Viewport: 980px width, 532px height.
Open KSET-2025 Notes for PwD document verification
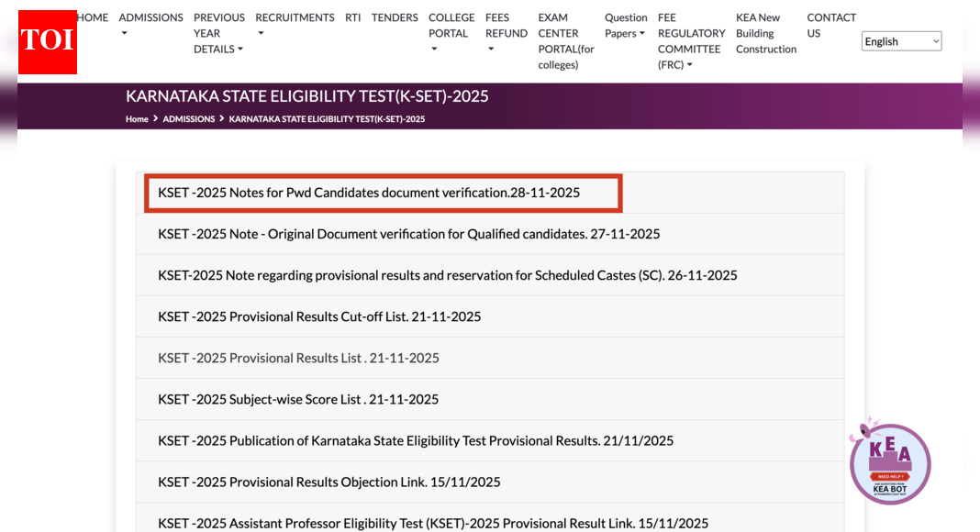[x=367, y=193]
